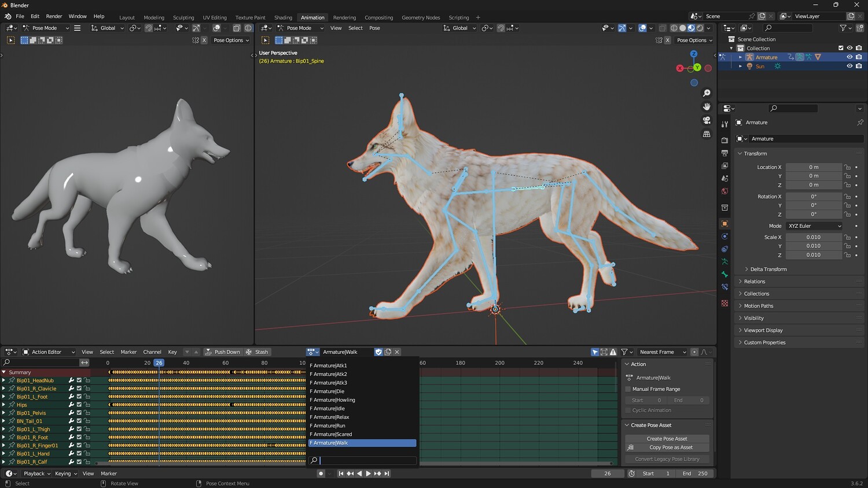Open the XYZ Euler rotation mode dropdown
The height and width of the screenshot is (488, 868).
point(814,226)
